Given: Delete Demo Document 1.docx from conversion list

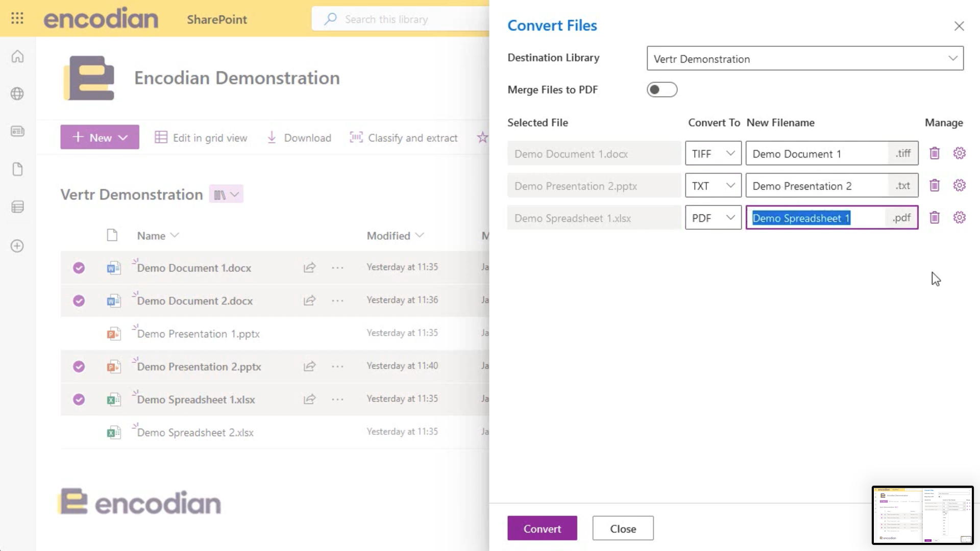Looking at the screenshot, I should tap(935, 153).
